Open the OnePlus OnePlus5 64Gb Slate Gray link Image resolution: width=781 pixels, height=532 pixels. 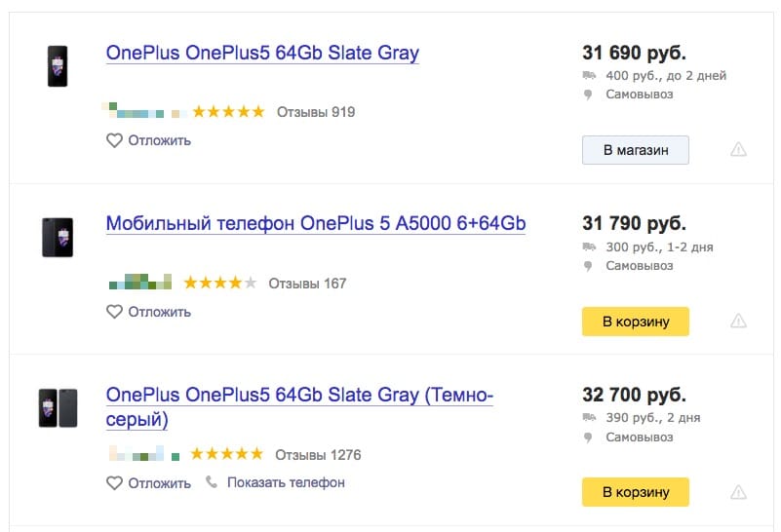(x=262, y=53)
